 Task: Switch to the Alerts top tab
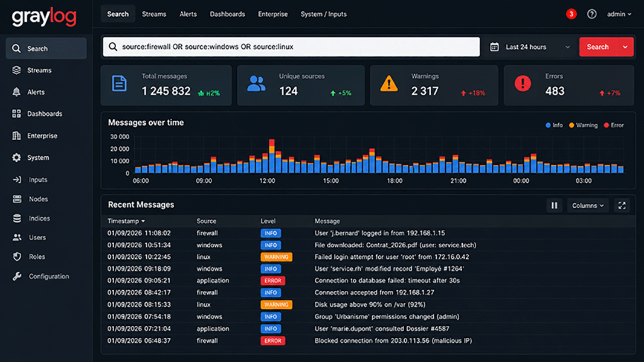click(188, 14)
